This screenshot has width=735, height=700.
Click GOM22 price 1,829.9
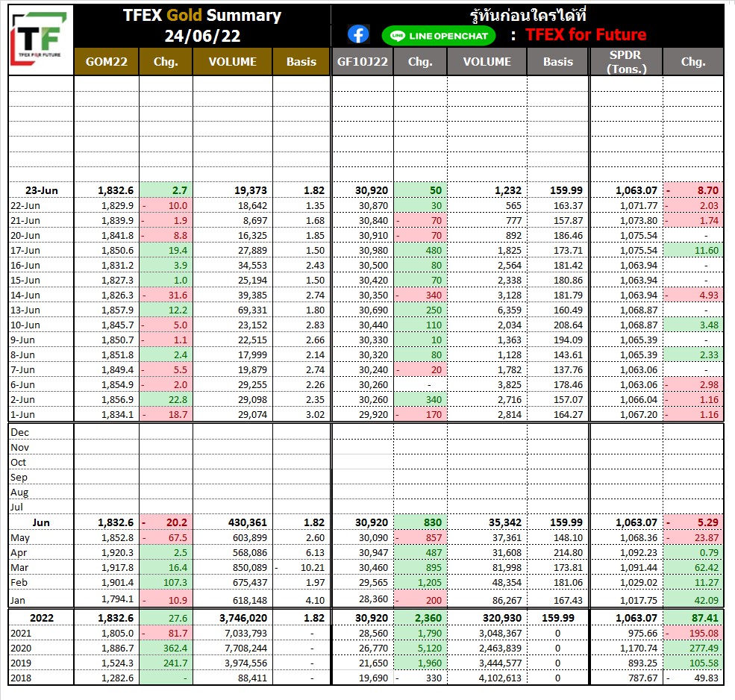[x=117, y=205]
